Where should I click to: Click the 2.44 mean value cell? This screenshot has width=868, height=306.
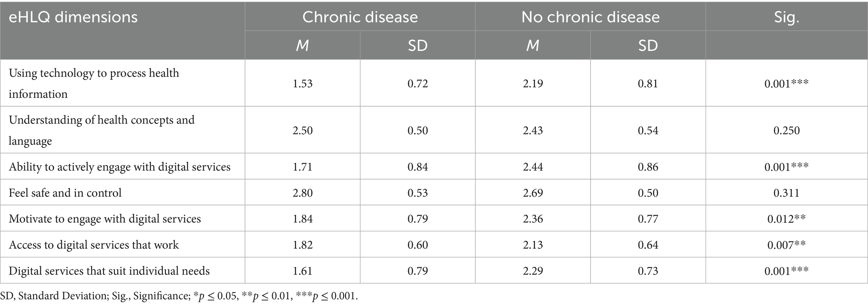tap(532, 167)
